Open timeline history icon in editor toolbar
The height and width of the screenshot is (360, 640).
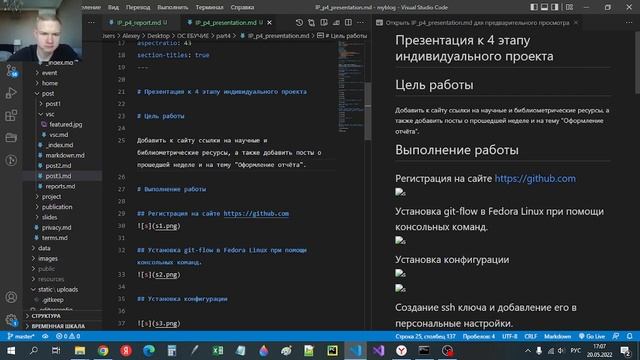(x=299, y=23)
